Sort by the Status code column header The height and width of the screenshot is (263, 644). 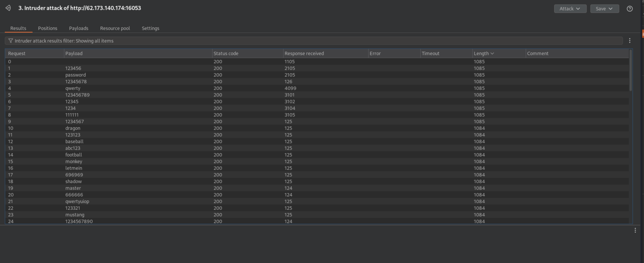tap(226, 53)
